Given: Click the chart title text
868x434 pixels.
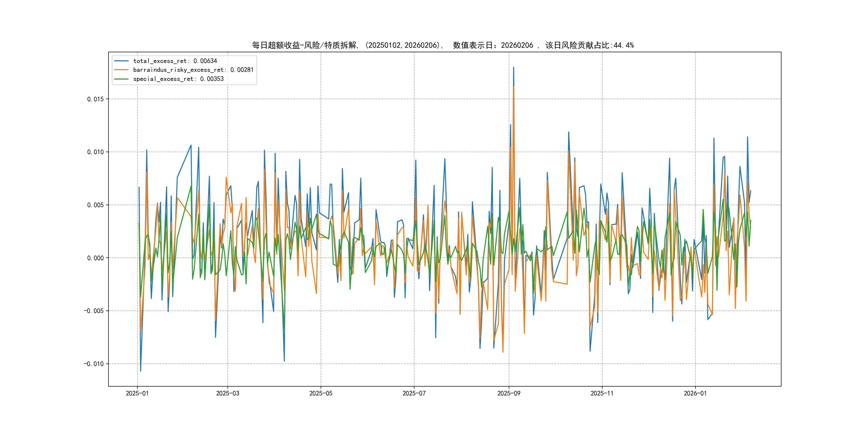Looking at the screenshot, I should click(443, 45).
